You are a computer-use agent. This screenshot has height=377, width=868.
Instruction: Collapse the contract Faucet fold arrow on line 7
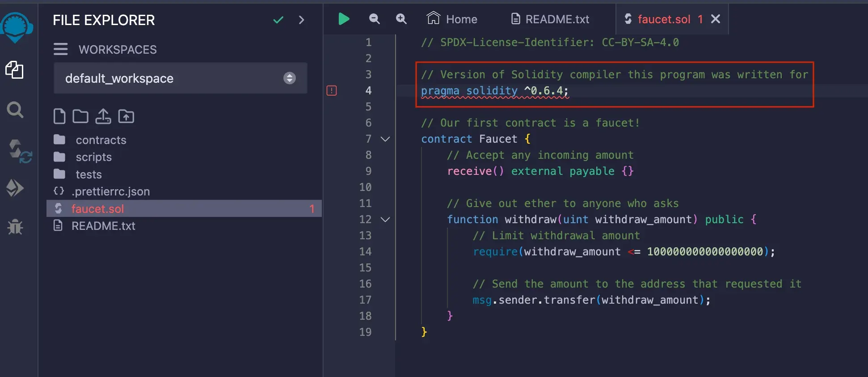385,139
